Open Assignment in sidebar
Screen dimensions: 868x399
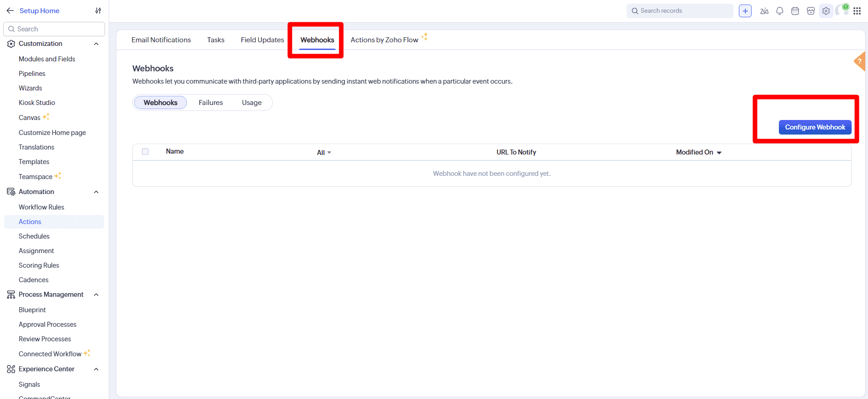[36, 251]
